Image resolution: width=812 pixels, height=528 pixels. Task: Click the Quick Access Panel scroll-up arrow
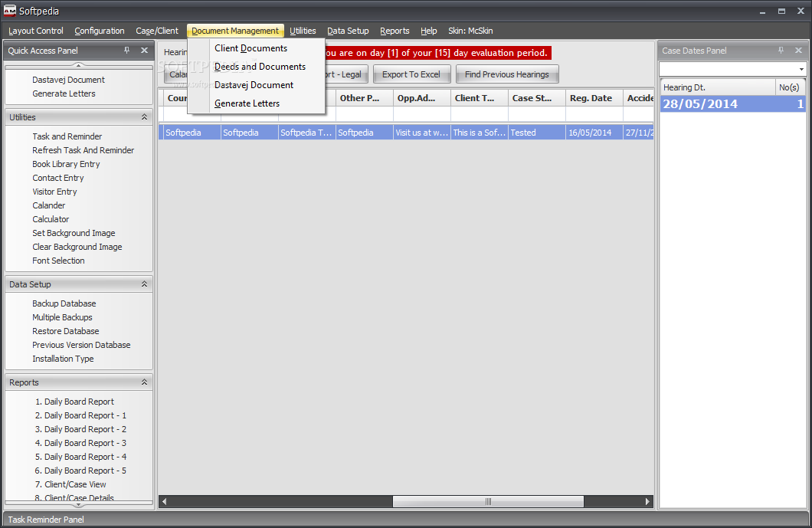point(79,65)
